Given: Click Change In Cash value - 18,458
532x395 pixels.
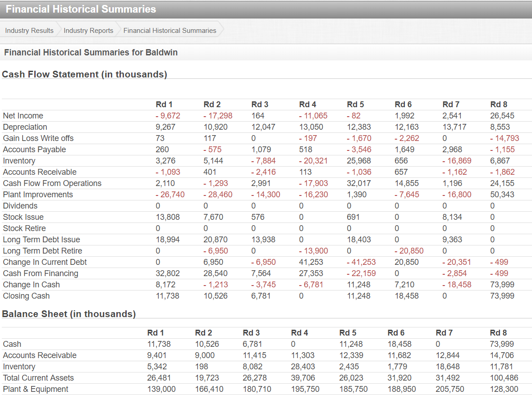Looking at the screenshot, I should pyautogui.click(x=457, y=285).
